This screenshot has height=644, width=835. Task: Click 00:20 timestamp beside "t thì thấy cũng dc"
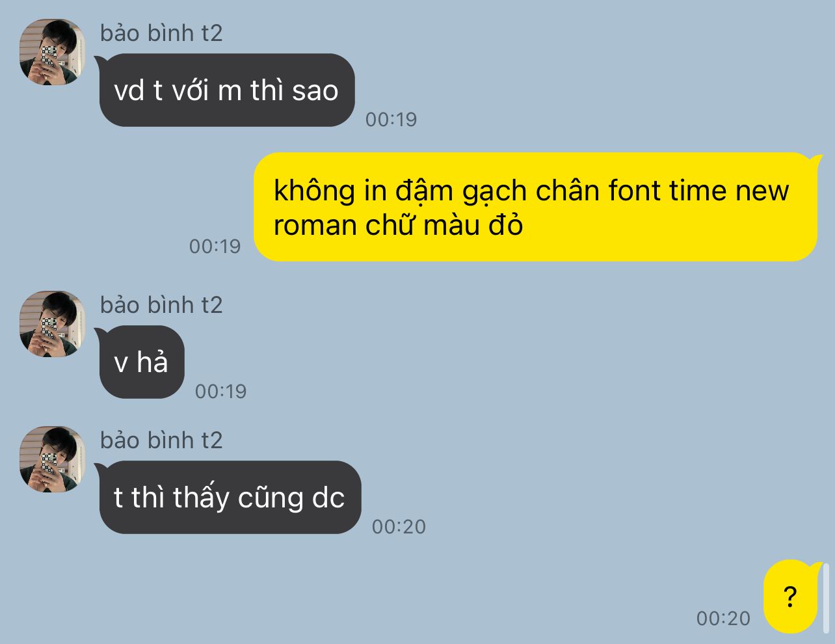tap(399, 527)
